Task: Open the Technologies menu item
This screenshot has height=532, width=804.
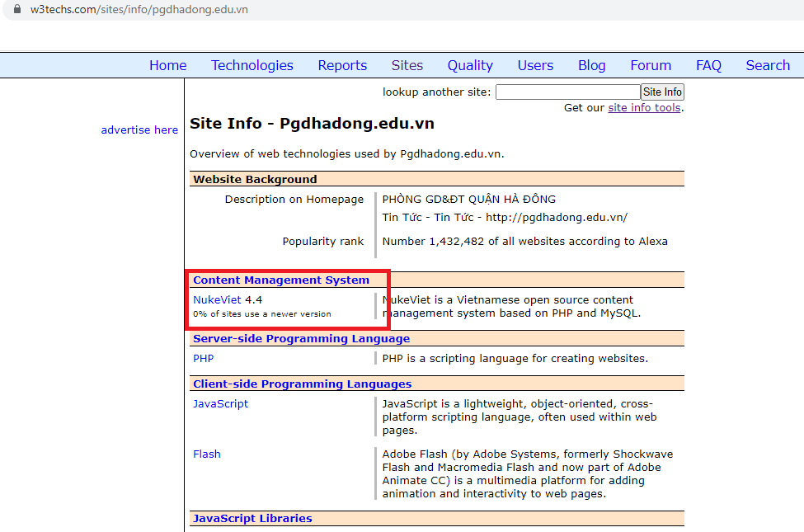Action: (x=252, y=66)
